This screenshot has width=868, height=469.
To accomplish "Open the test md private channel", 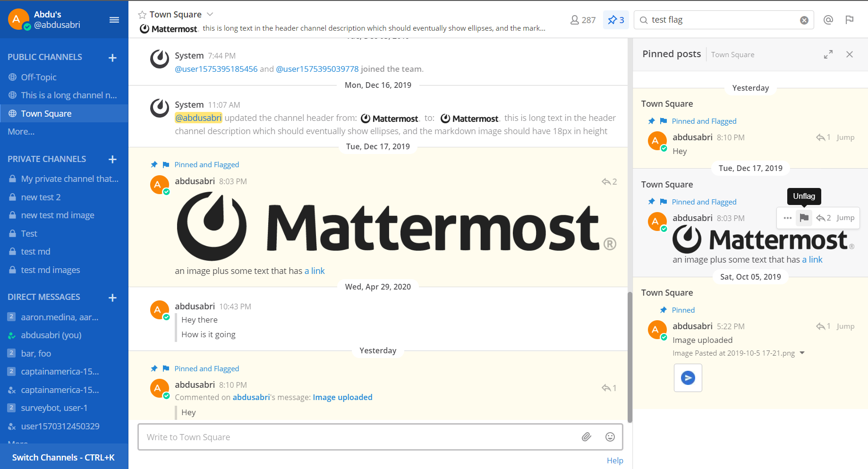I will pyautogui.click(x=64, y=252).
